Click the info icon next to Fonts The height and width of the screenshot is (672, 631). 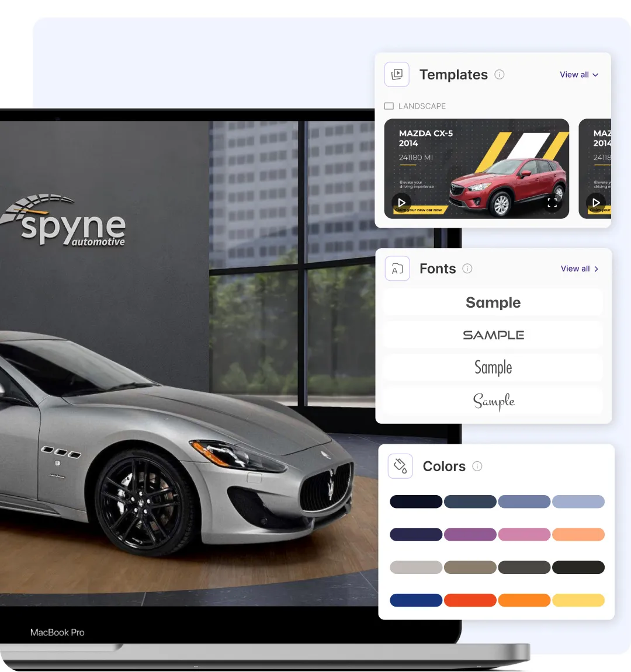(467, 269)
